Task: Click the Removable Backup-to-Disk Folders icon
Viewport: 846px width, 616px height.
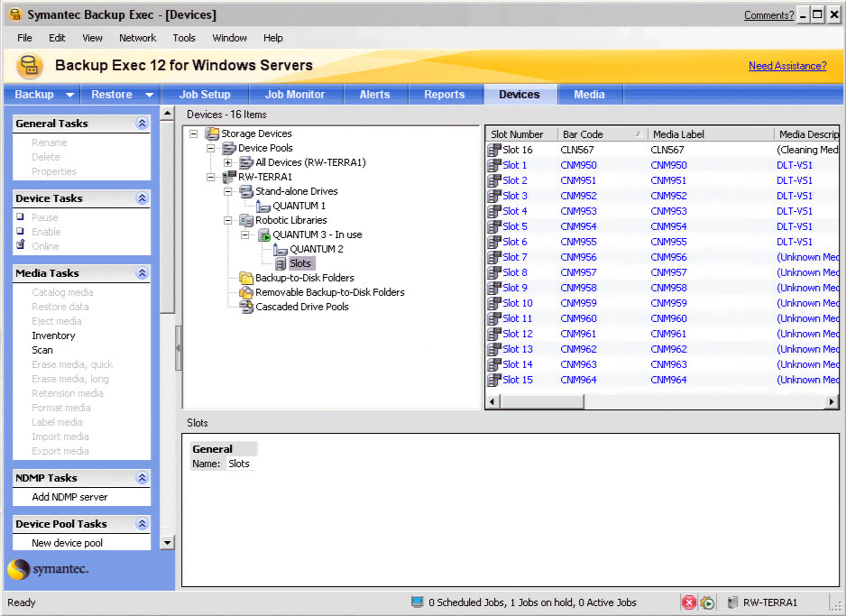Action: pyautogui.click(x=246, y=292)
